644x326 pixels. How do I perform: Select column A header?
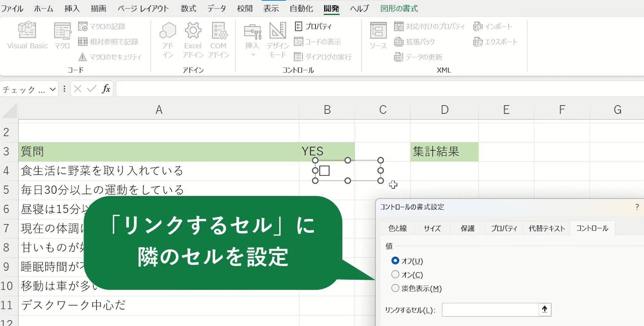[x=159, y=110]
